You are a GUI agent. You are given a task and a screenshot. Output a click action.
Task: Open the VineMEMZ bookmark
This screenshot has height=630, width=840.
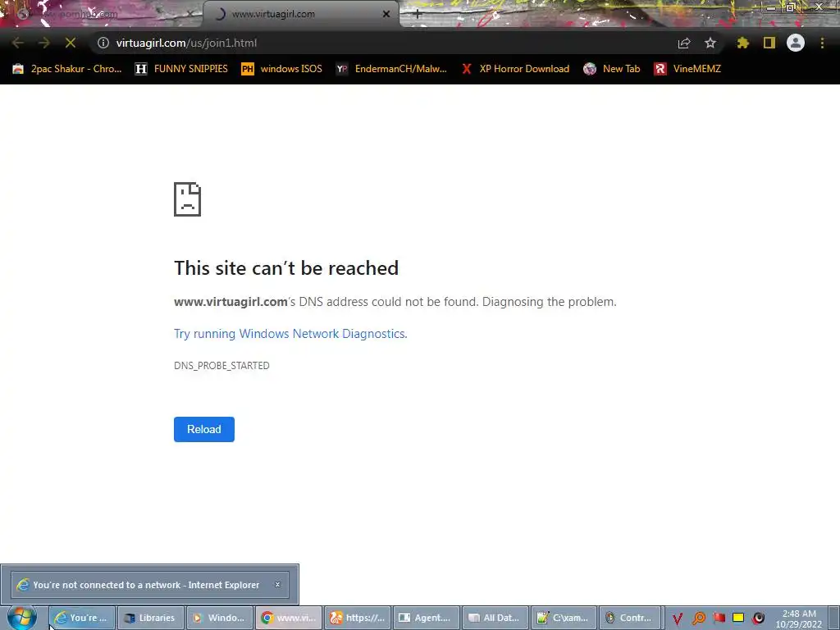pyautogui.click(x=687, y=69)
